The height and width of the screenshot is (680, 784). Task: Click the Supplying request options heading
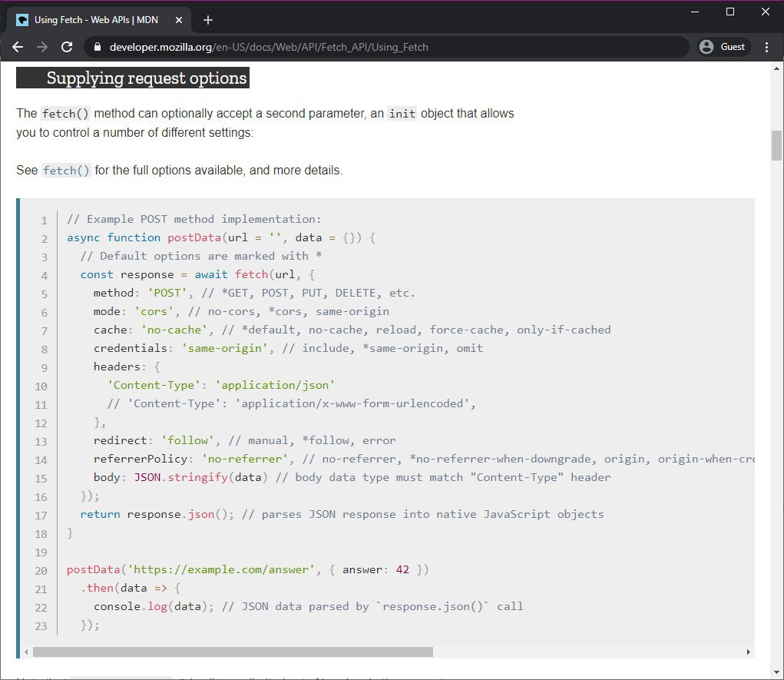[x=133, y=78]
